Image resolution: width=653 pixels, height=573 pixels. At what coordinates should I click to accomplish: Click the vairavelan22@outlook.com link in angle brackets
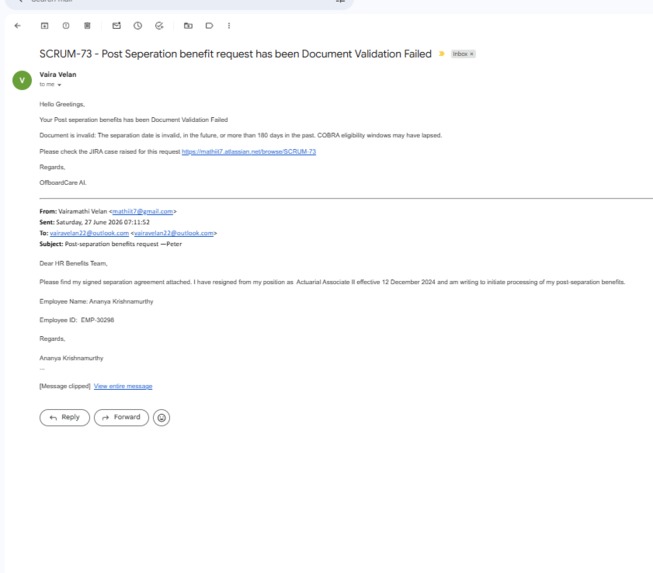174,233
